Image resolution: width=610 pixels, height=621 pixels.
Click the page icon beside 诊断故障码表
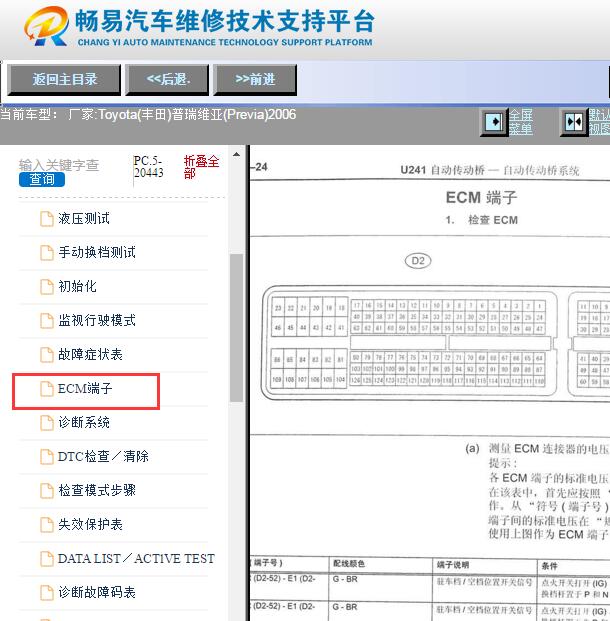click(47, 593)
